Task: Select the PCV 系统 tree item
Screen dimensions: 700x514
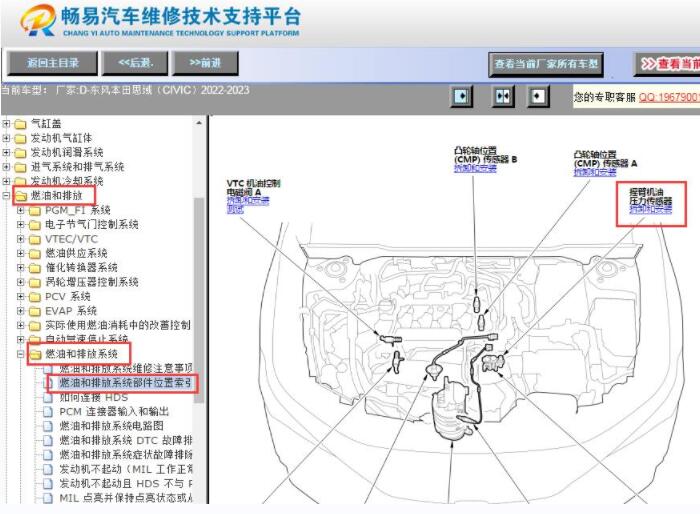Action: click(x=67, y=296)
